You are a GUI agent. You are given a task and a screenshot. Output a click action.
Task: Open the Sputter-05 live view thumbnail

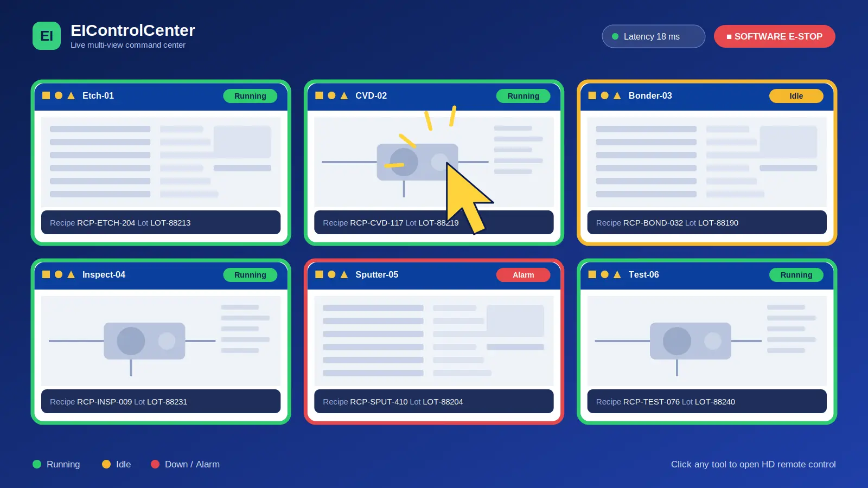[x=434, y=341]
